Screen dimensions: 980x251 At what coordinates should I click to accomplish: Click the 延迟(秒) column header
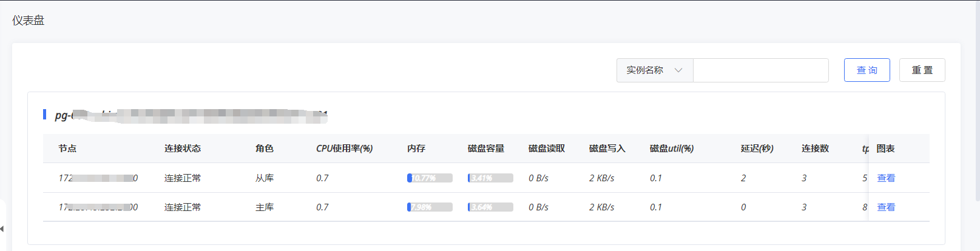(x=757, y=149)
